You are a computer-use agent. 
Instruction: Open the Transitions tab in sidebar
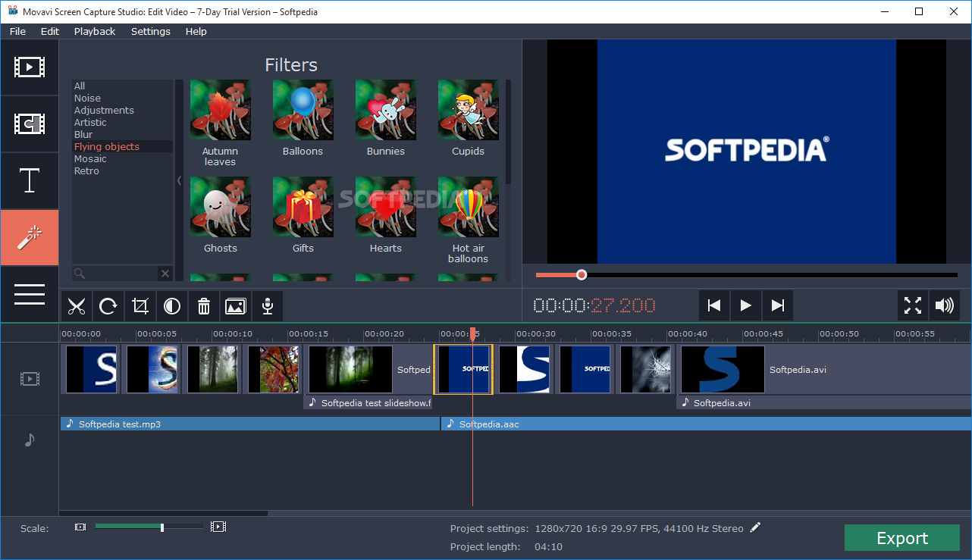coord(30,124)
